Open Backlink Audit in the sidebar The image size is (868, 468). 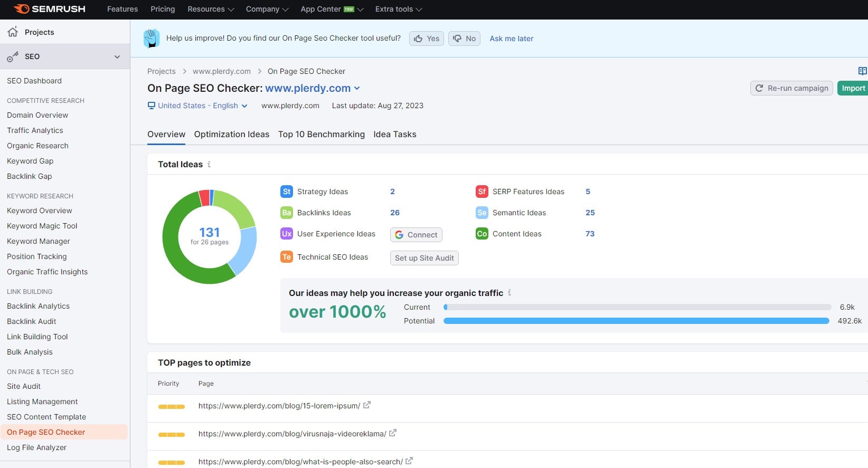pos(32,321)
